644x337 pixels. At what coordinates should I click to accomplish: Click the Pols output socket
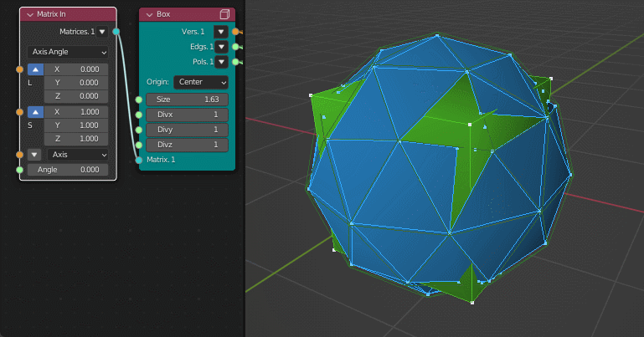click(x=235, y=62)
